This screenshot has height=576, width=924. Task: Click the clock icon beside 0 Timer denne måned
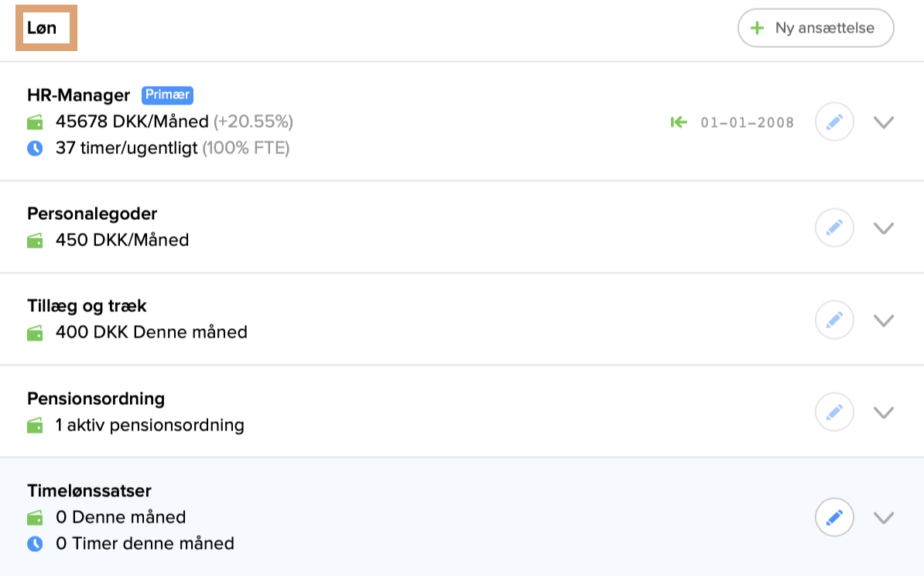coord(35,543)
